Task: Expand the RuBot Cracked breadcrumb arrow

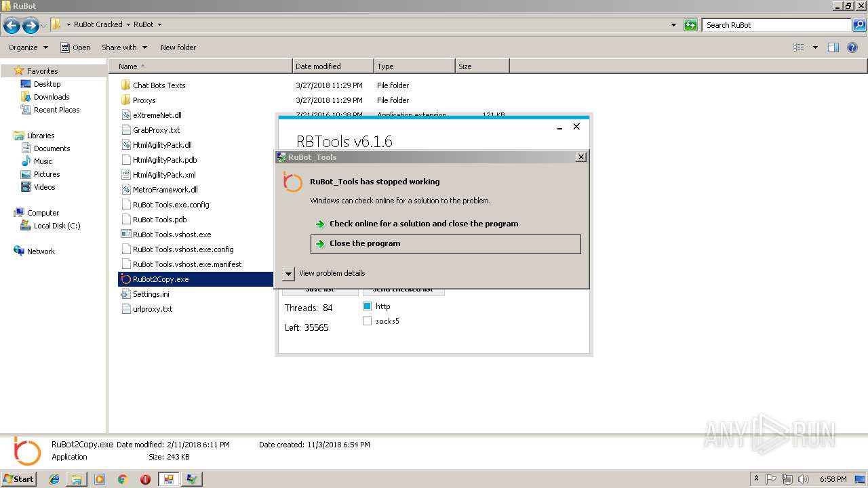Action: tap(127, 24)
